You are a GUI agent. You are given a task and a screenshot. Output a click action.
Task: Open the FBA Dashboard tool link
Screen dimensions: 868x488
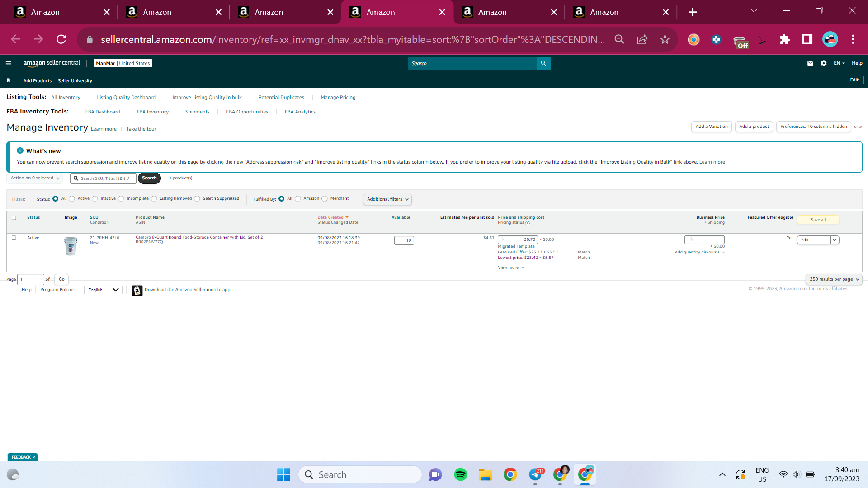103,112
